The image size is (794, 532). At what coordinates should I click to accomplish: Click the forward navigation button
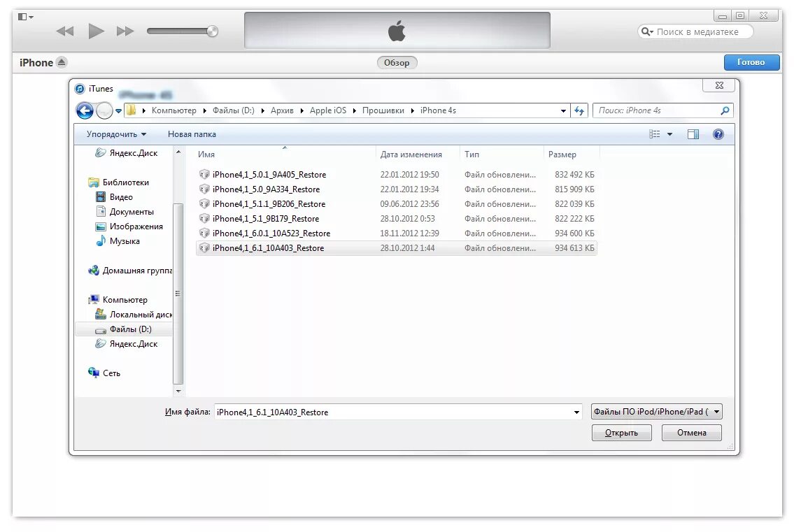pyautogui.click(x=104, y=110)
